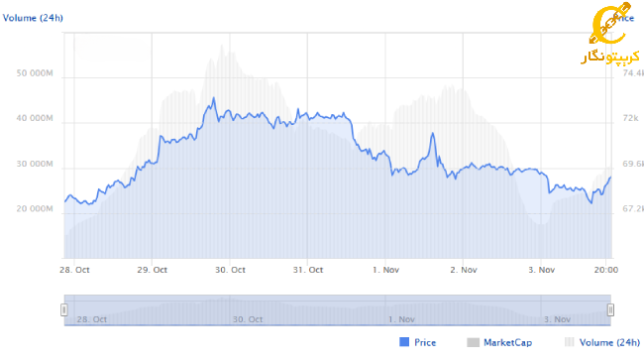Grab the left range navigator handle

(x=64, y=309)
